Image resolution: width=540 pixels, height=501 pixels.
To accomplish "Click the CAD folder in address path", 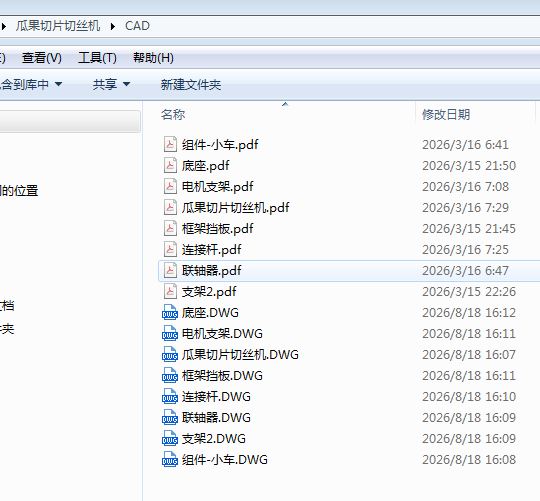I will tap(137, 26).
